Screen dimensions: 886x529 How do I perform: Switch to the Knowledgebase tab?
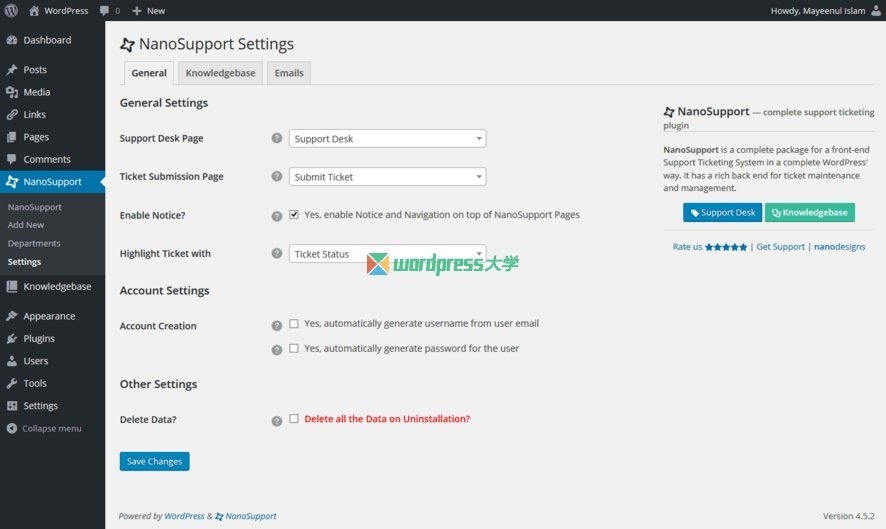[x=220, y=73]
